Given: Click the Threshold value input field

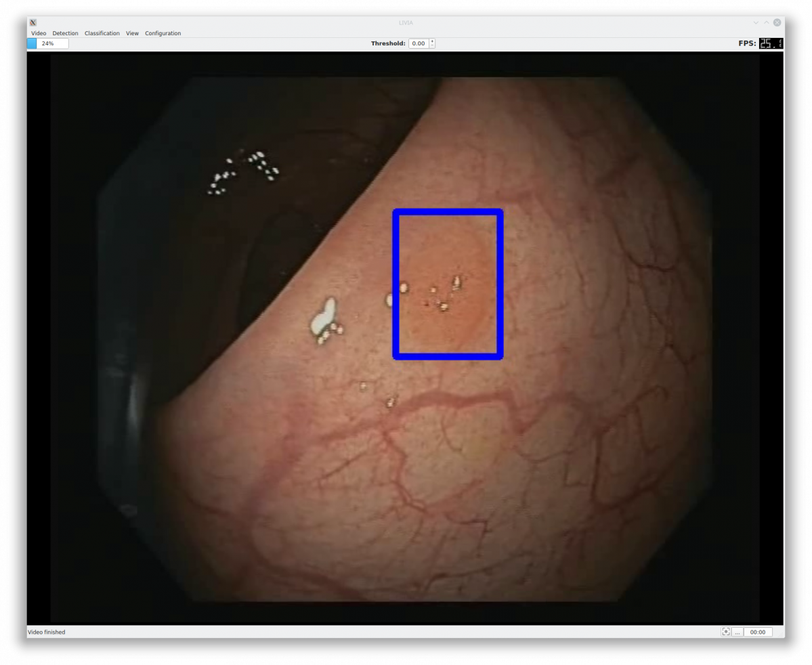Looking at the screenshot, I should coord(419,43).
